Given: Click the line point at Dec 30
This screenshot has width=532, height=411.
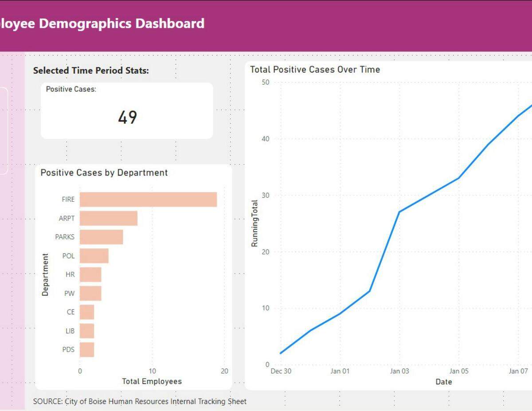Looking at the screenshot, I should click(281, 353).
